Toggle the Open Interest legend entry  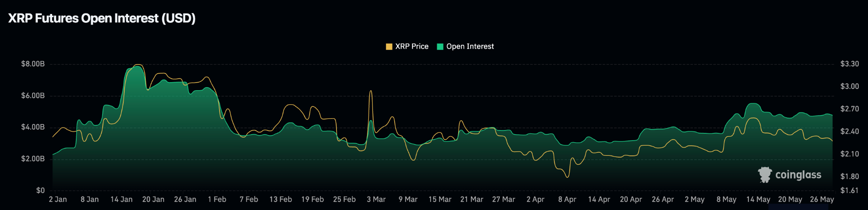click(465, 47)
